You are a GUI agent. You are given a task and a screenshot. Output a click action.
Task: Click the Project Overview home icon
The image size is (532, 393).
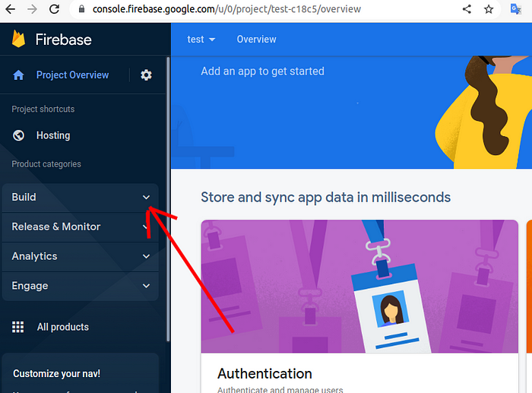coord(18,75)
